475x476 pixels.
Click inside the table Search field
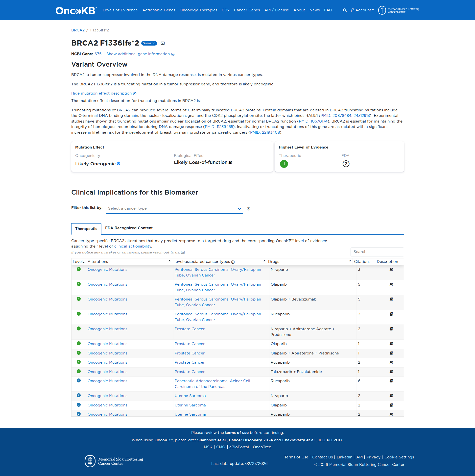pos(377,252)
